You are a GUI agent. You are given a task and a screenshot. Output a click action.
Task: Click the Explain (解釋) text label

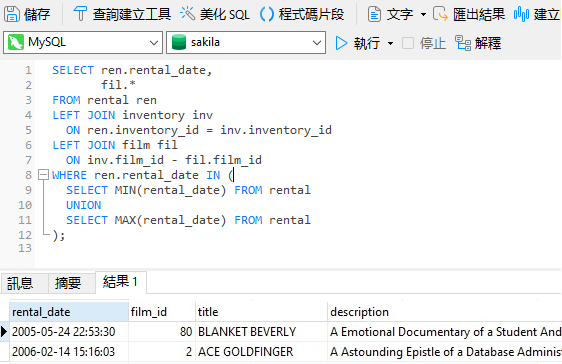pyautogui.click(x=488, y=43)
